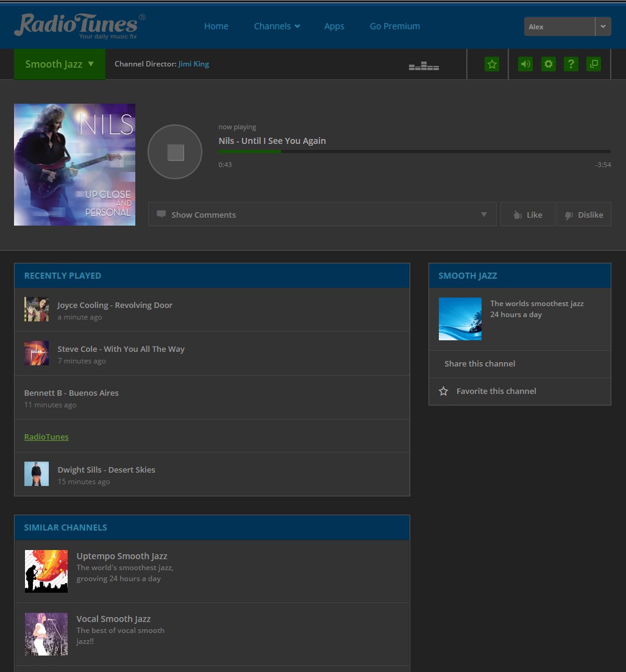Stop playback with the round stop button
Screen dimensions: 626x672
tap(175, 152)
